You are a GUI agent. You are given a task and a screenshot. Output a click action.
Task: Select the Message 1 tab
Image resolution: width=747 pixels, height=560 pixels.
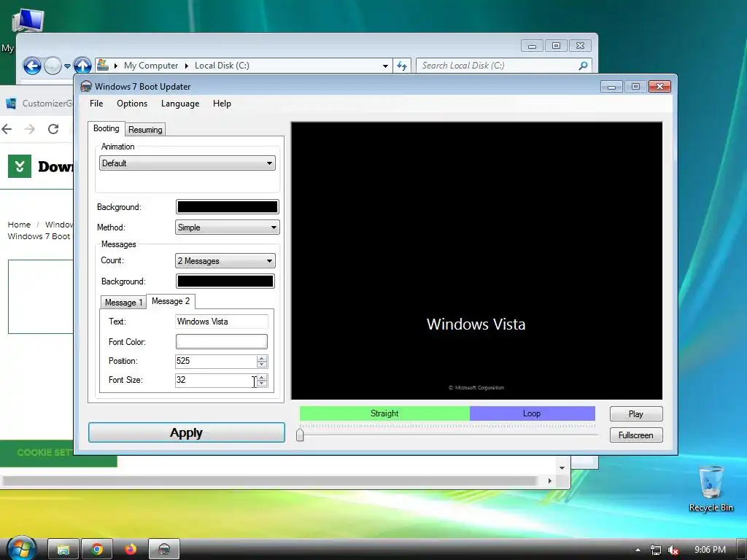point(123,303)
